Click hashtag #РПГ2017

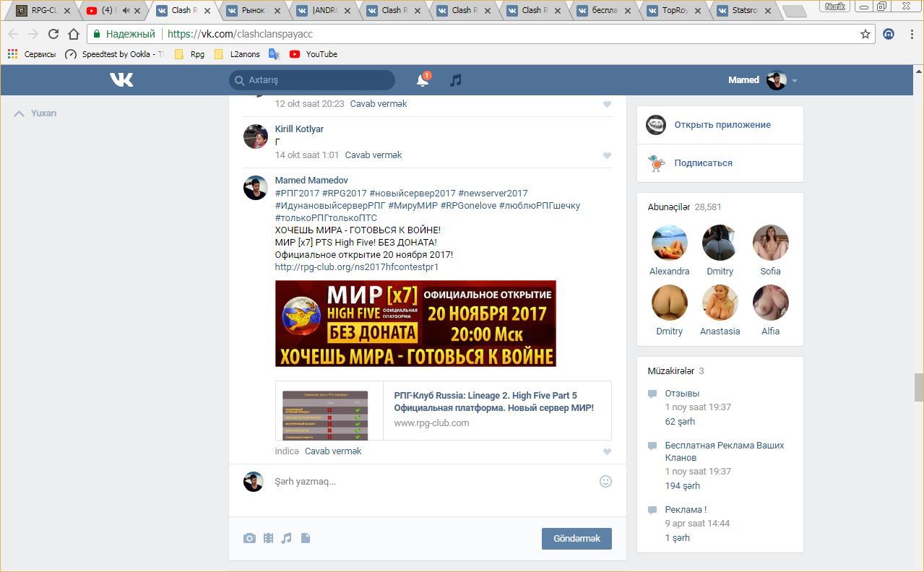(x=297, y=193)
